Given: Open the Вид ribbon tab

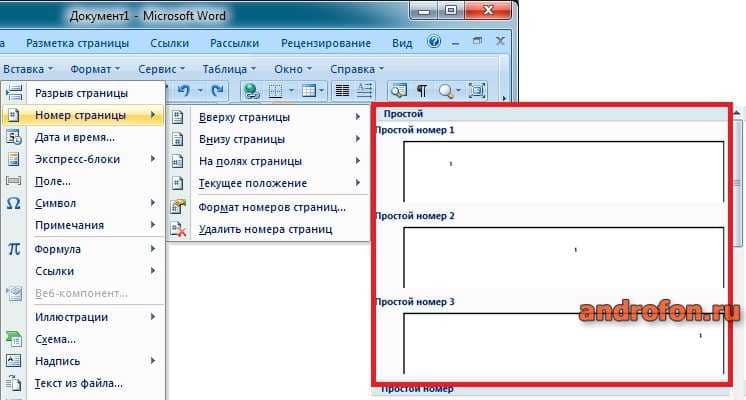Looking at the screenshot, I should click(402, 43).
